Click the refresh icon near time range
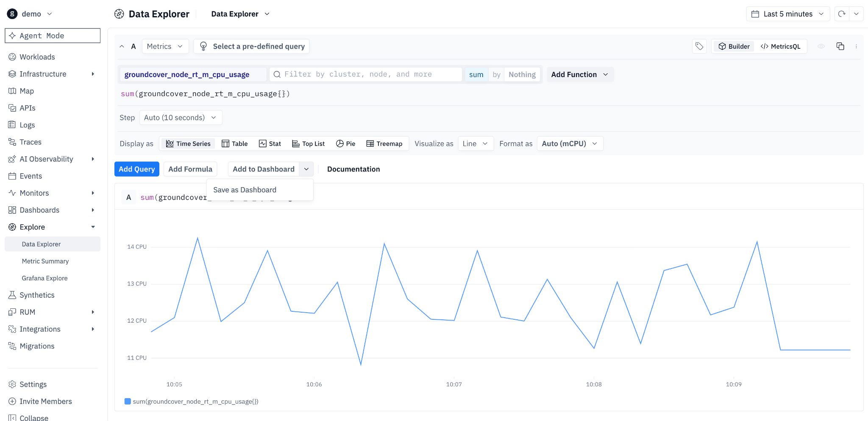Image resolution: width=868 pixels, height=421 pixels. pyautogui.click(x=842, y=14)
